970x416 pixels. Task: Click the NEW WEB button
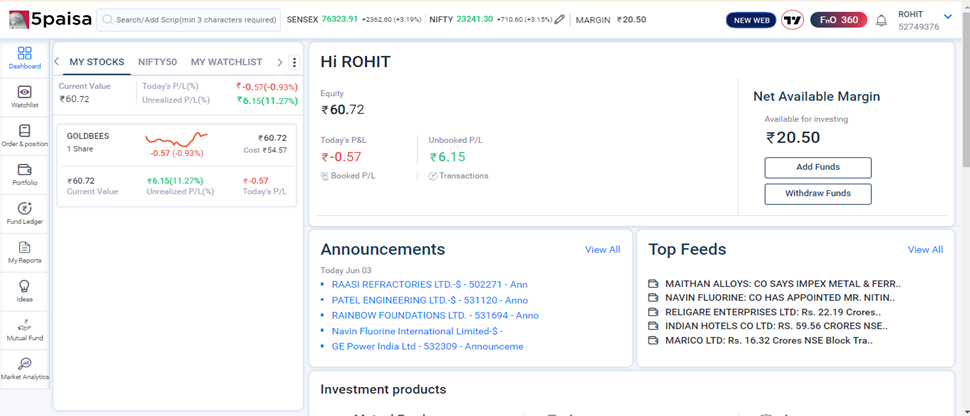(x=752, y=20)
